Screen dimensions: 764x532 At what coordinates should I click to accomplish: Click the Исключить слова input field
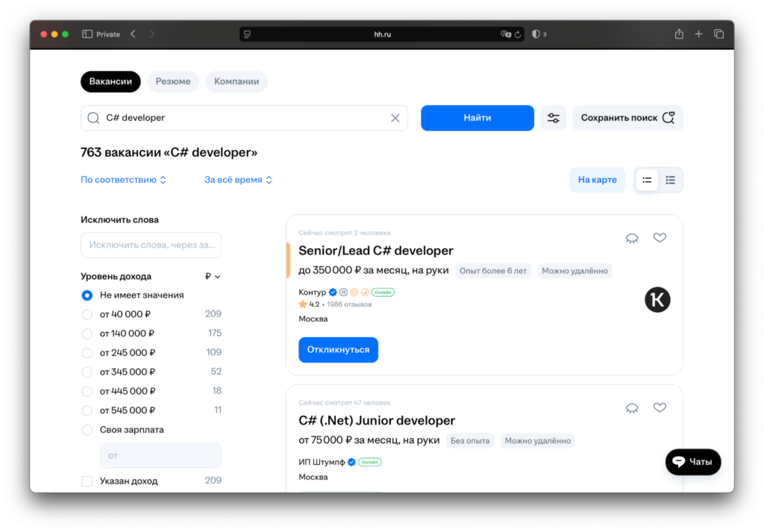151,245
